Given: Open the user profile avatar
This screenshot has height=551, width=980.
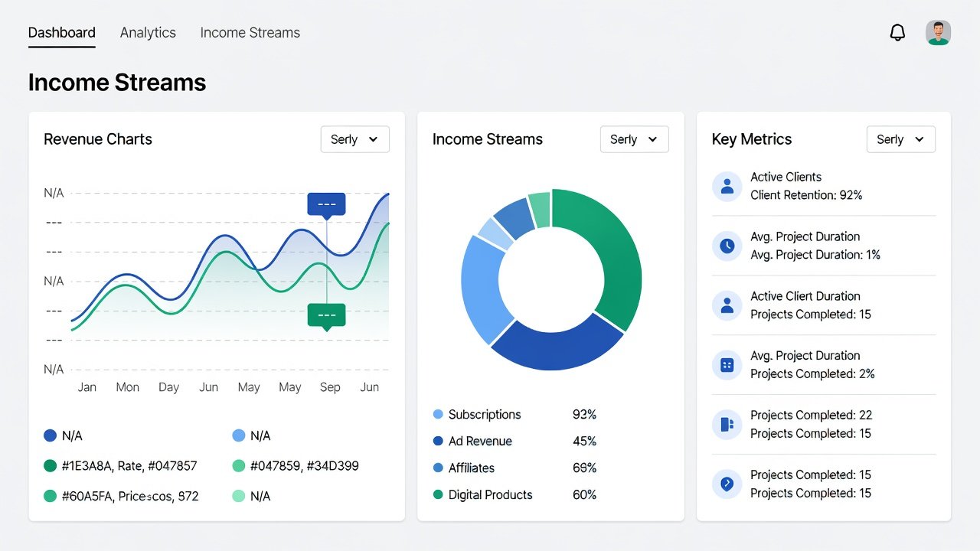Looking at the screenshot, I should 938,33.
